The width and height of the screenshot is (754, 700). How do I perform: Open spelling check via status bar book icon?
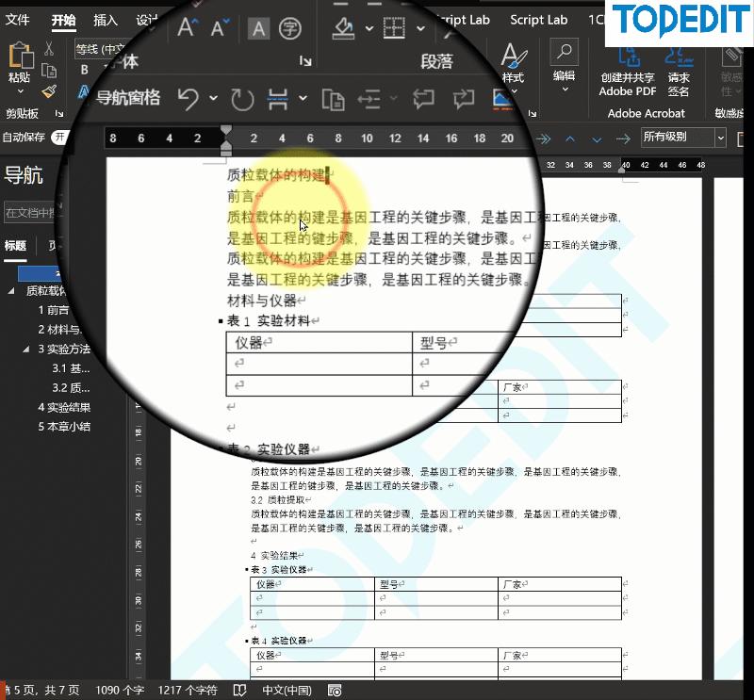pyautogui.click(x=238, y=690)
